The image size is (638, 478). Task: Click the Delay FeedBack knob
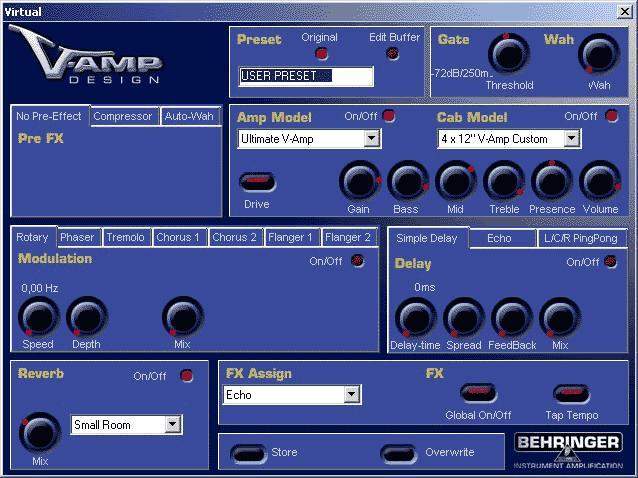(511, 318)
